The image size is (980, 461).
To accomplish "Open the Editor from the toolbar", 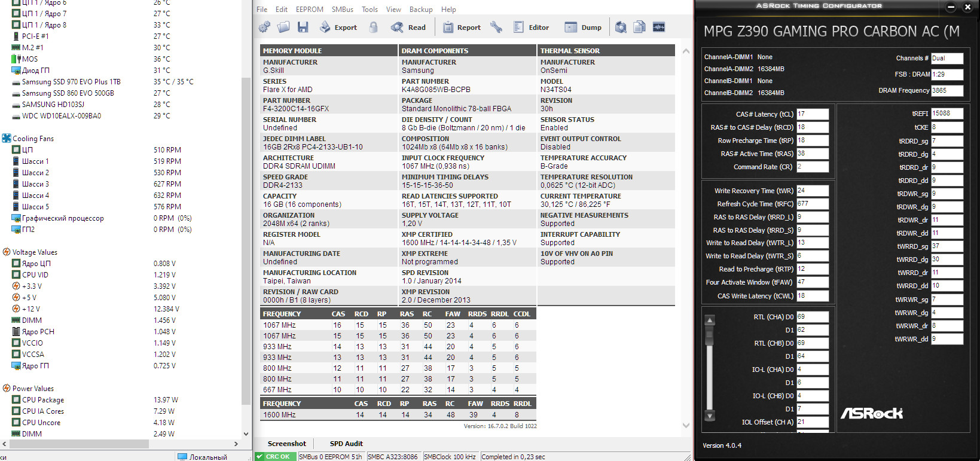I will coord(532,27).
